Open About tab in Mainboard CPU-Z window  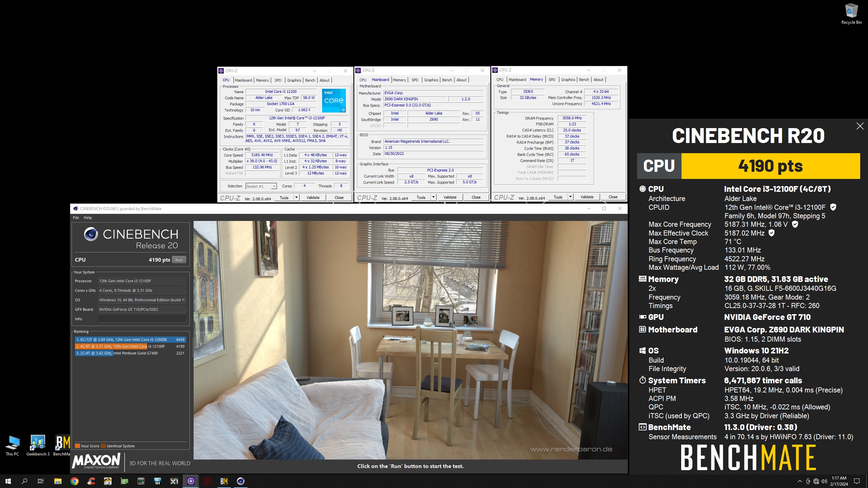point(461,80)
